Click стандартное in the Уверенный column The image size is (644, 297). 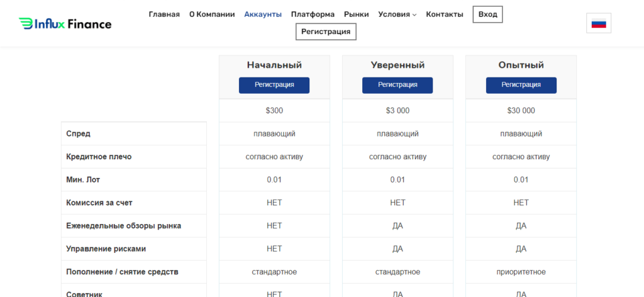tap(397, 272)
